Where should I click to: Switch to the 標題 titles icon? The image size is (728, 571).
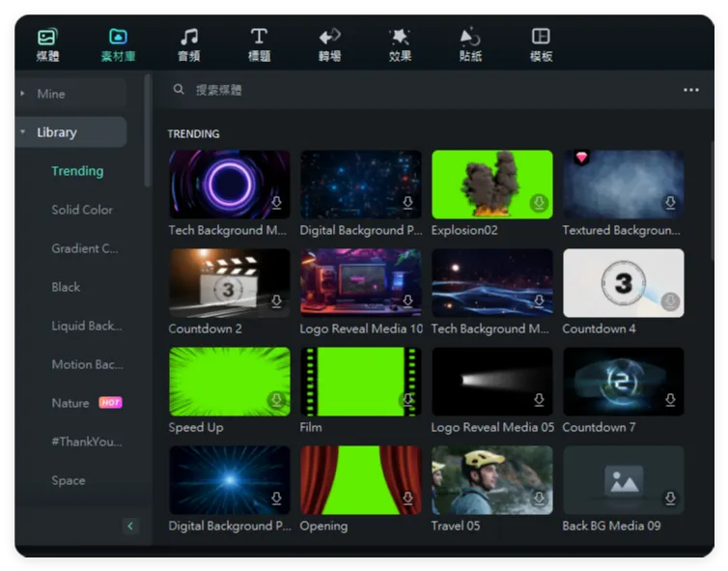[259, 38]
